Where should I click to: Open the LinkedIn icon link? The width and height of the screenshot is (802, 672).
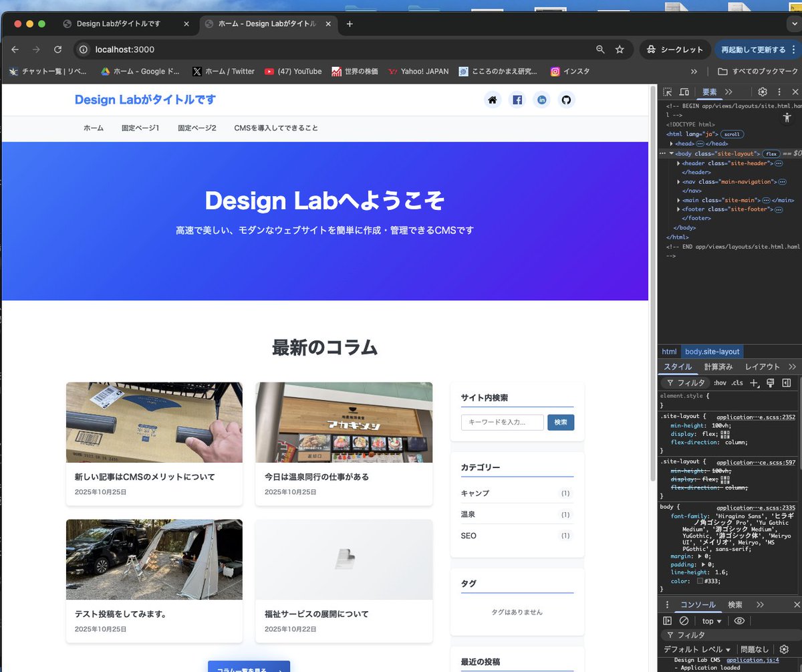[x=542, y=100]
